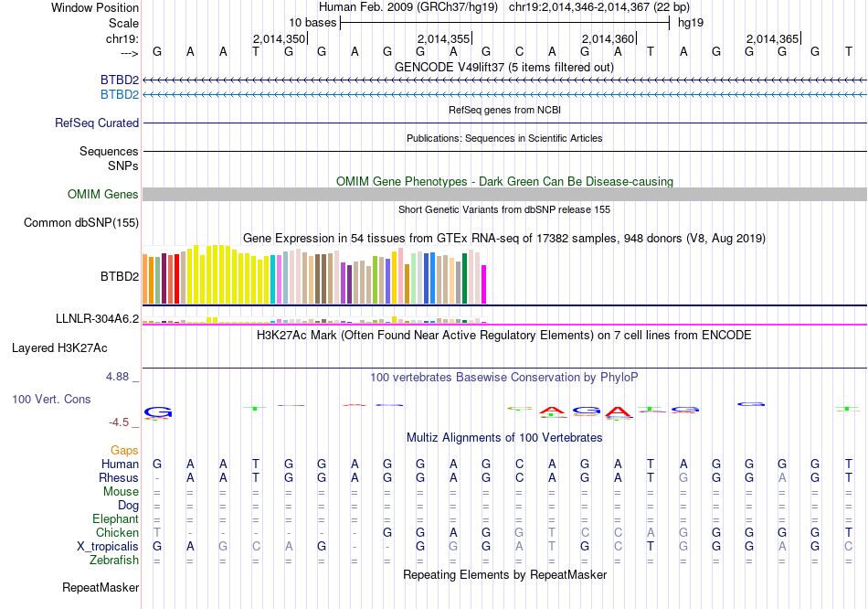This screenshot has height=609, width=868.
Task: Click the BTBD2 GTEx expression bar chart
Action: click(x=314, y=275)
